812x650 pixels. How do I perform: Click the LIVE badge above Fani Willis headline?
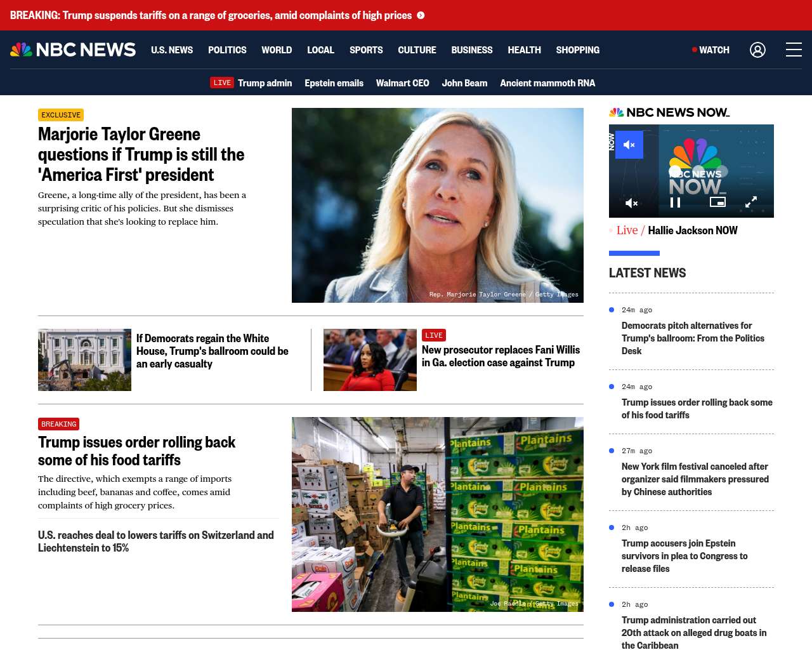pyautogui.click(x=434, y=335)
